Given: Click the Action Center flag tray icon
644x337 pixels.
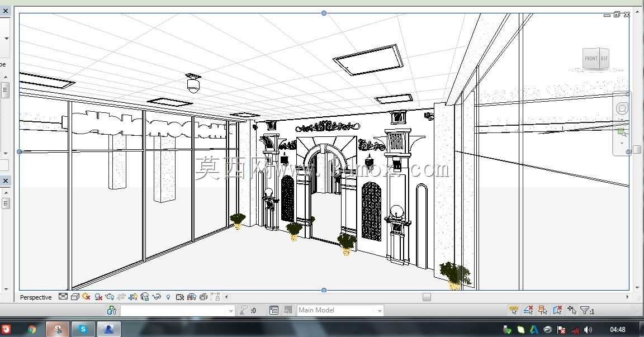Looking at the screenshot, I should (x=561, y=330).
